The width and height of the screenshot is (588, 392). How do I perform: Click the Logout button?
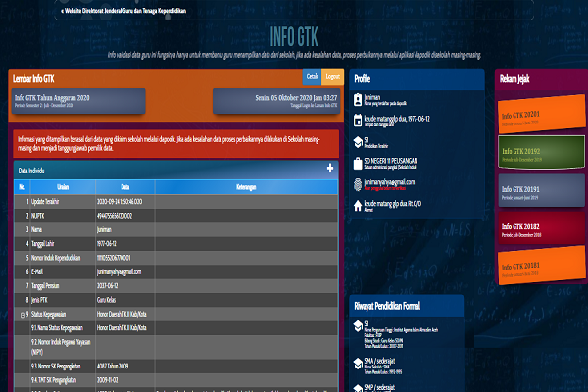(332, 76)
